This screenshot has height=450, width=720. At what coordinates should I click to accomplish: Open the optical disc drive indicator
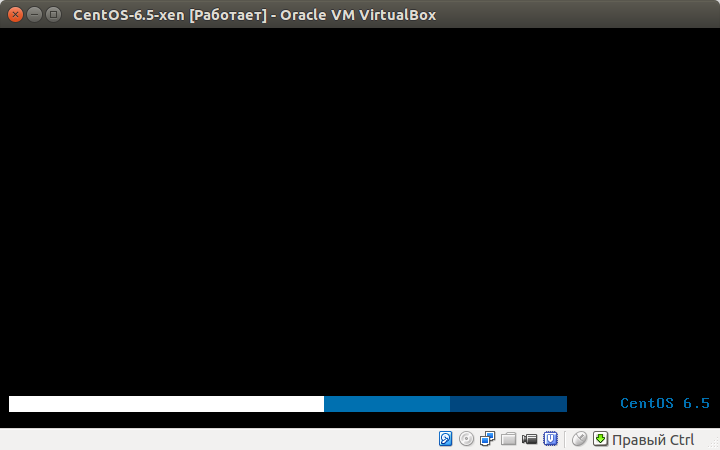click(466, 439)
